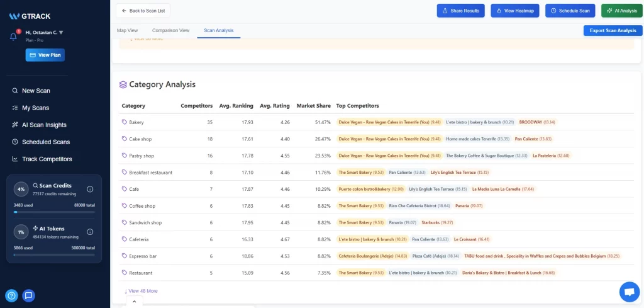Click Home made cakes Tenerife chip

tap(478, 139)
